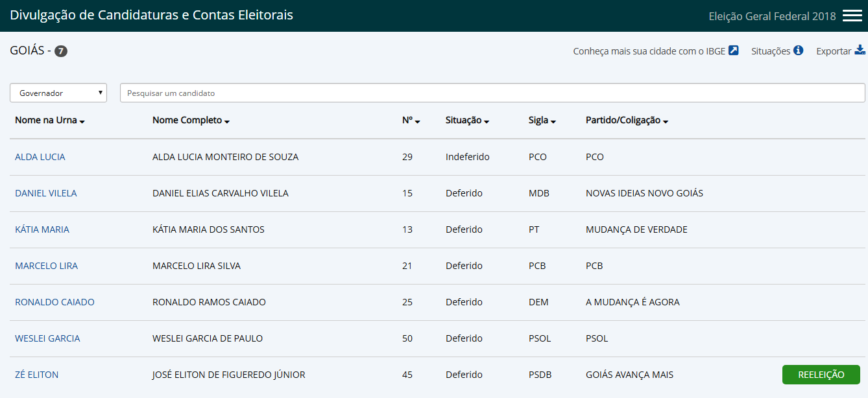Open candidate KÁTIA MARIA link
Screen dimensions: 868x398
[42, 229]
